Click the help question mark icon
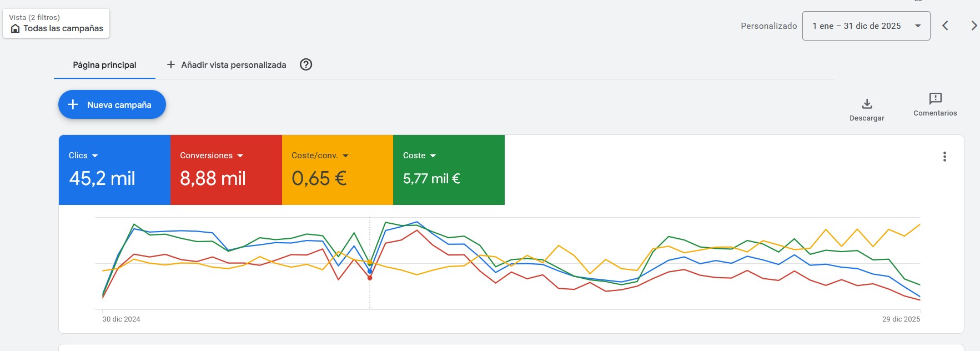This screenshot has width=980, height=351. coord(306,64)
